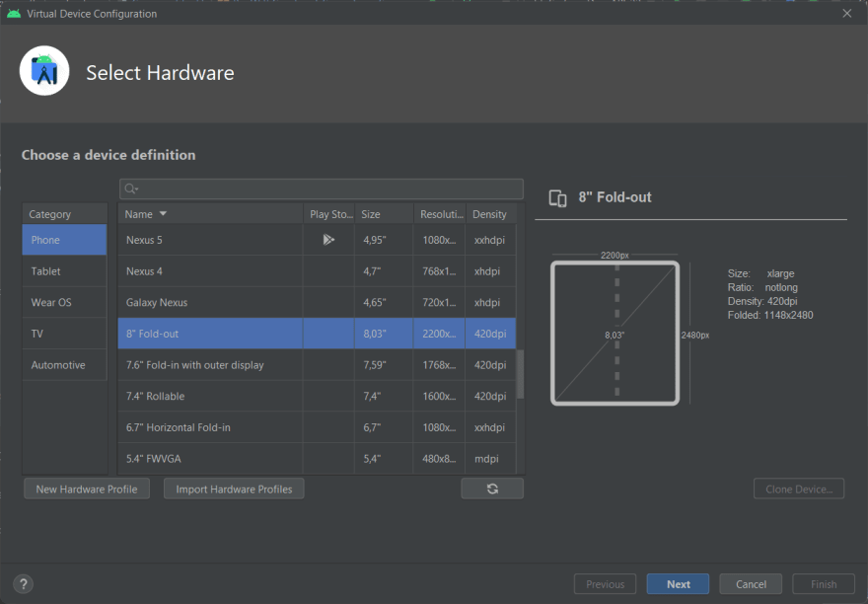Click the Name column sort arrow
Viewport: 868px width, 604px height.
(x=163, y=214)
